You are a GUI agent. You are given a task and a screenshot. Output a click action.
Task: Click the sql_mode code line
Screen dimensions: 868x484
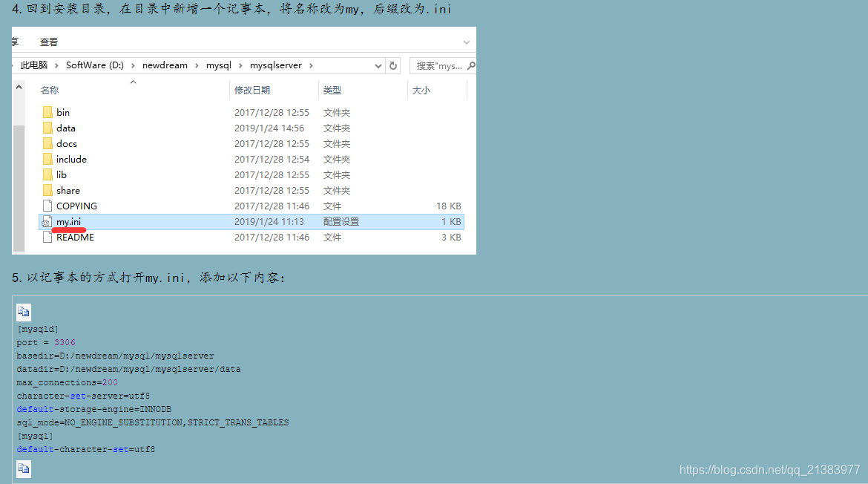(x=153, y=422)
